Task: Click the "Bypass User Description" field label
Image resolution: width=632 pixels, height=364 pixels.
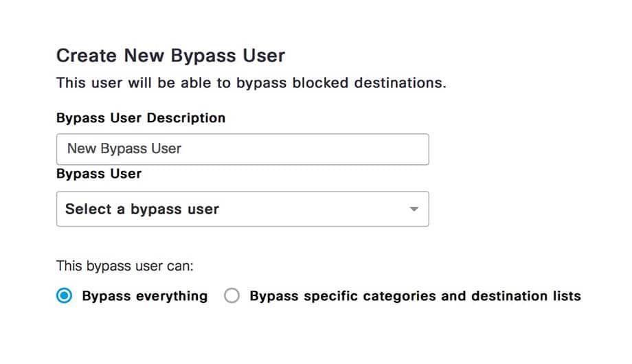Action: [x=141, y=118]
